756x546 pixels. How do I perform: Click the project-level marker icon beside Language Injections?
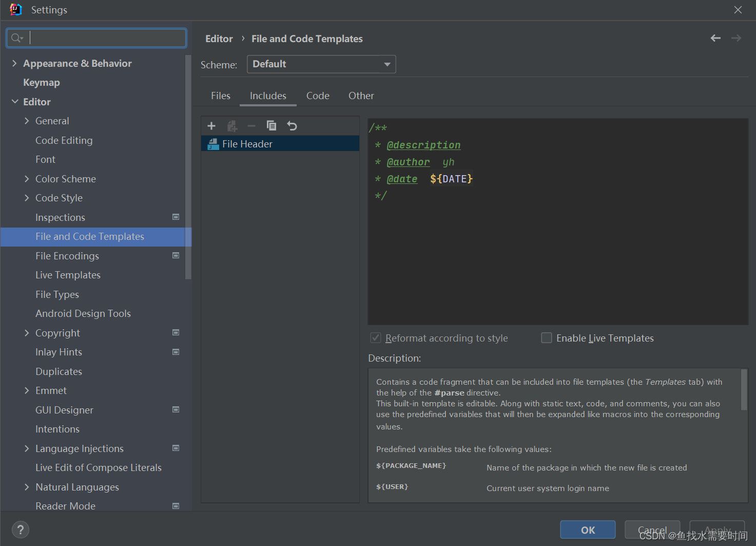pyautogui.click(x=176, y=448)
